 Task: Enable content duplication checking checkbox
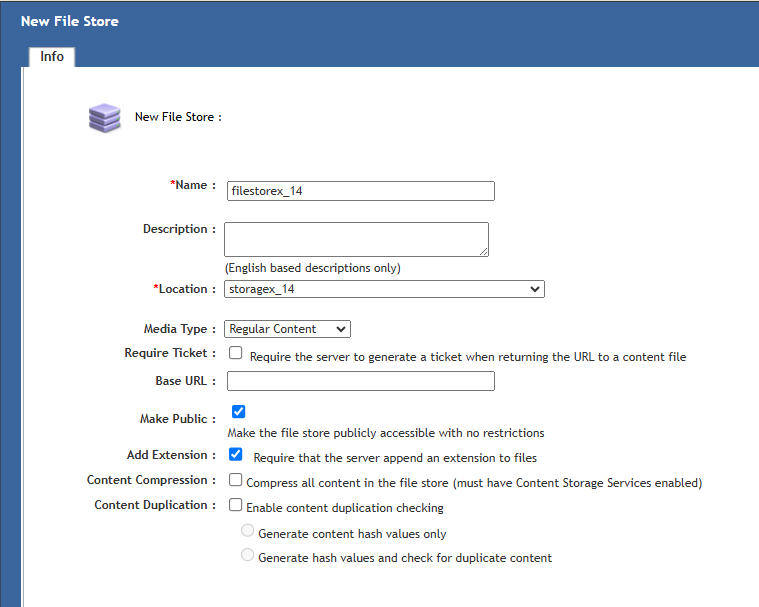(x=236, y=504)
